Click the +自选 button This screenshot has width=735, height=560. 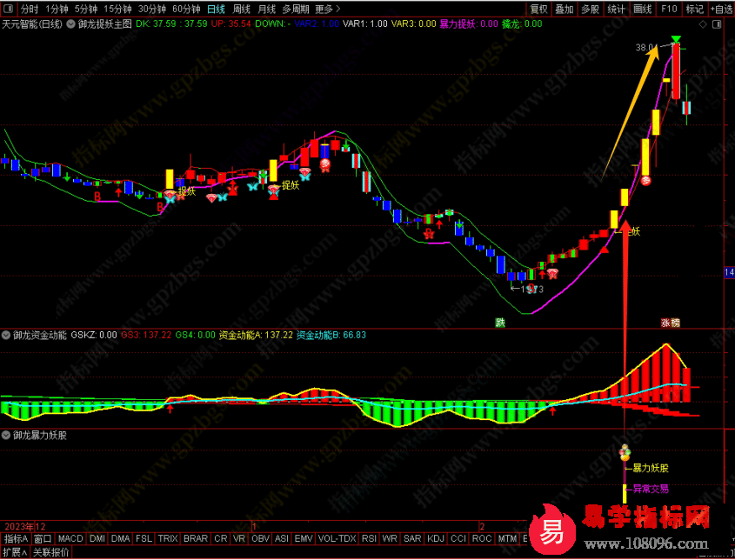point(720,10)
